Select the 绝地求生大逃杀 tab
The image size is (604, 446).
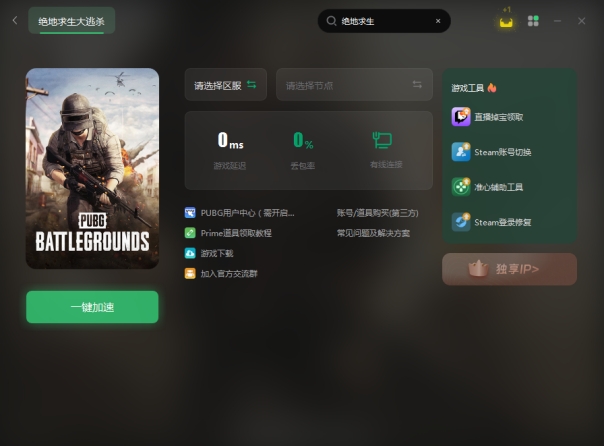coord(72,21)
